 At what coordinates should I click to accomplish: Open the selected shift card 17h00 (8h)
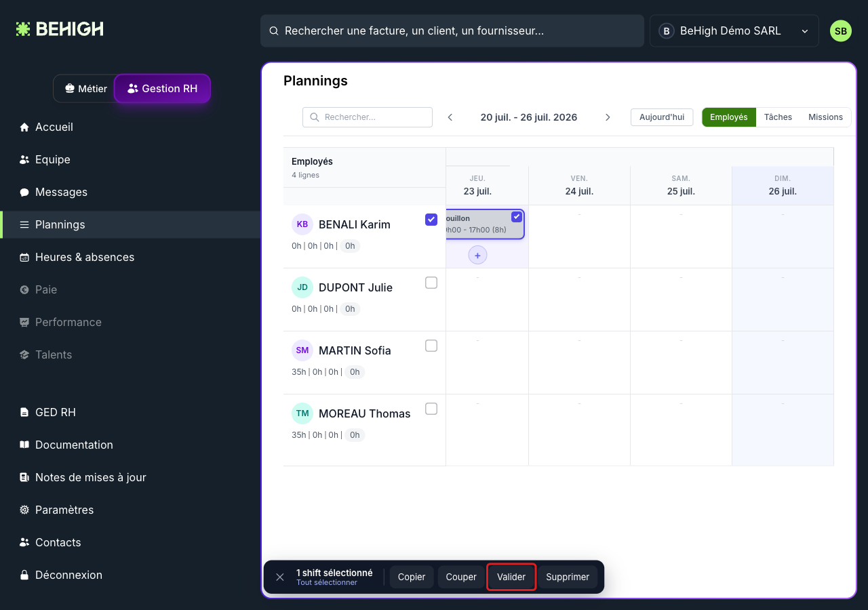(x=484, y=224)
